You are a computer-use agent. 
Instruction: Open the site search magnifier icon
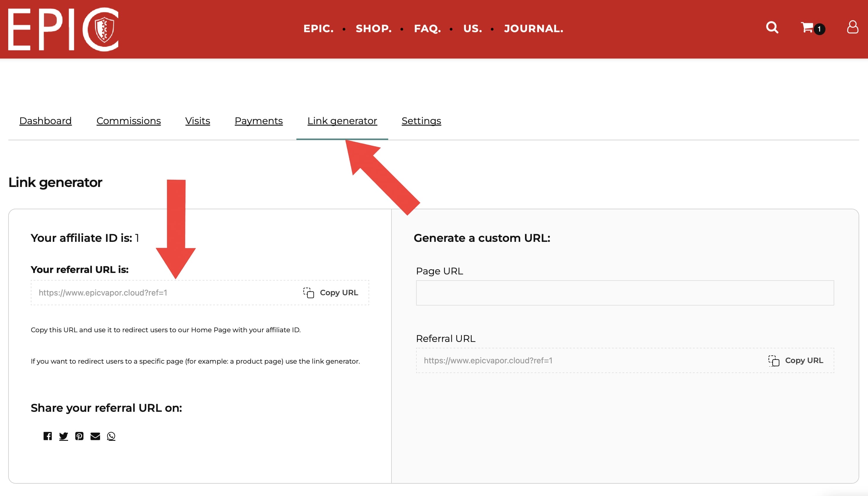[772, 28]
